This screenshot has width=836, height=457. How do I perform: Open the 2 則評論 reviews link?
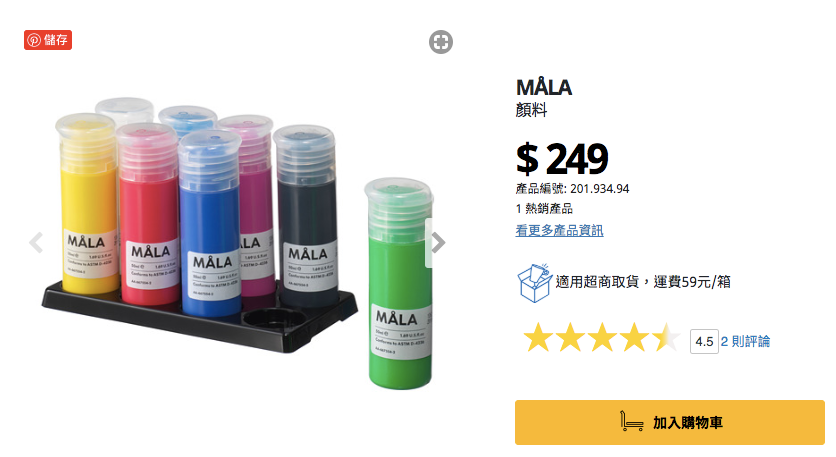tap(745, 341)
